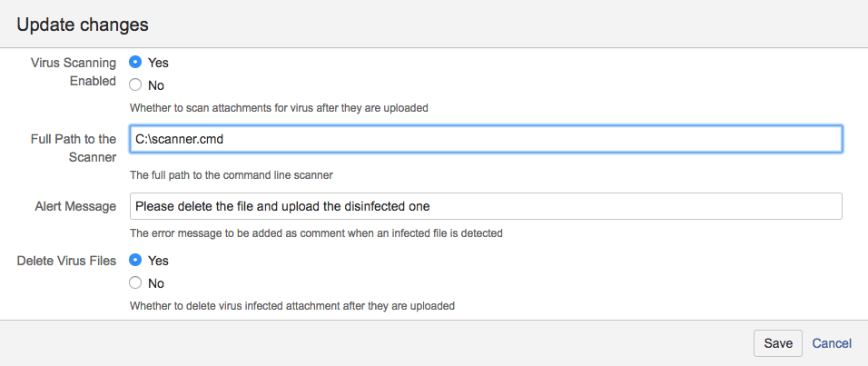
Task: Click the 'No' text under Virus Scanning Enabled
Action: point(156,85)
